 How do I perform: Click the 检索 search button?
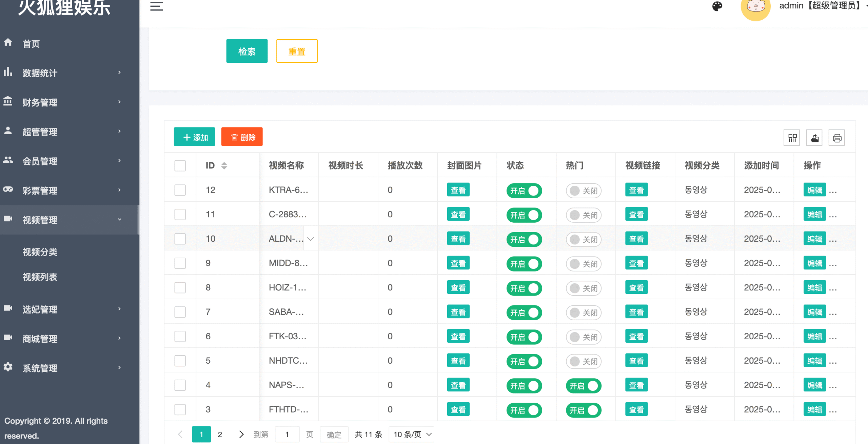coord(247,51)
